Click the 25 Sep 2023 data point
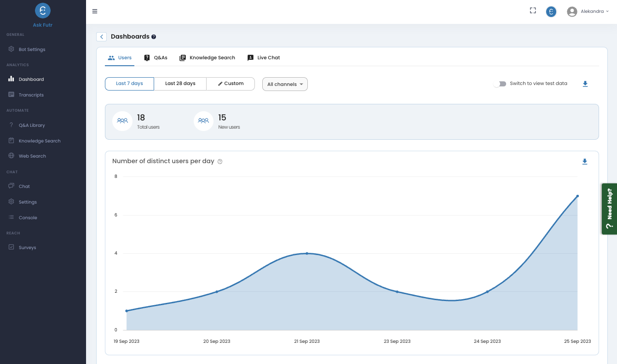Viewport: 617px width, 364px height. point(577,196)
